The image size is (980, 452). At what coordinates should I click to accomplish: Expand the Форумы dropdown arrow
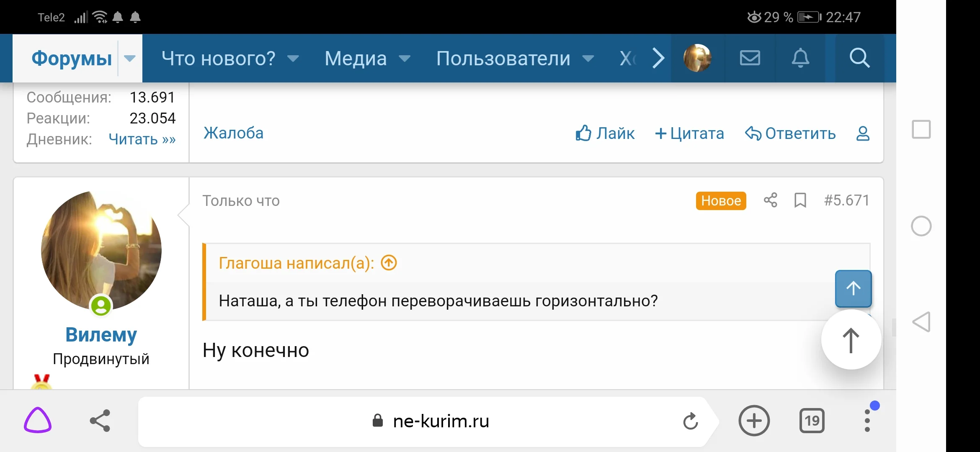[x=130, y=58]
